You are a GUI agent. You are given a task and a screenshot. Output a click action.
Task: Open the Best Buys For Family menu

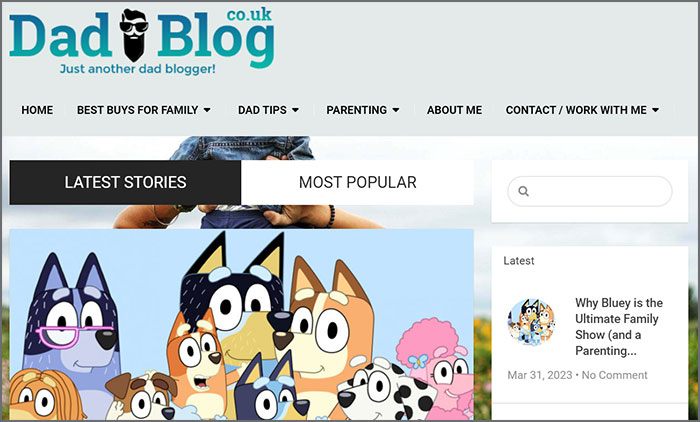coord(138,110)
